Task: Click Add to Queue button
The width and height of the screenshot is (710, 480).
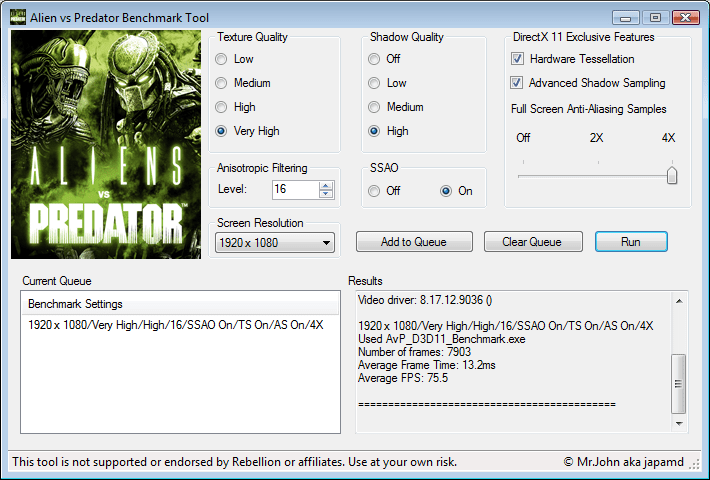Action: click(414, 242)
